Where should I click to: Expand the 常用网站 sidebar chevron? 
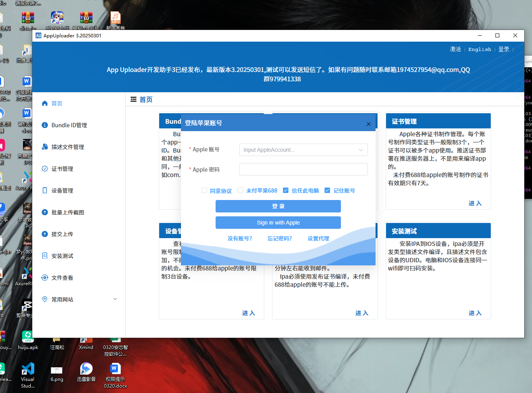115,299
